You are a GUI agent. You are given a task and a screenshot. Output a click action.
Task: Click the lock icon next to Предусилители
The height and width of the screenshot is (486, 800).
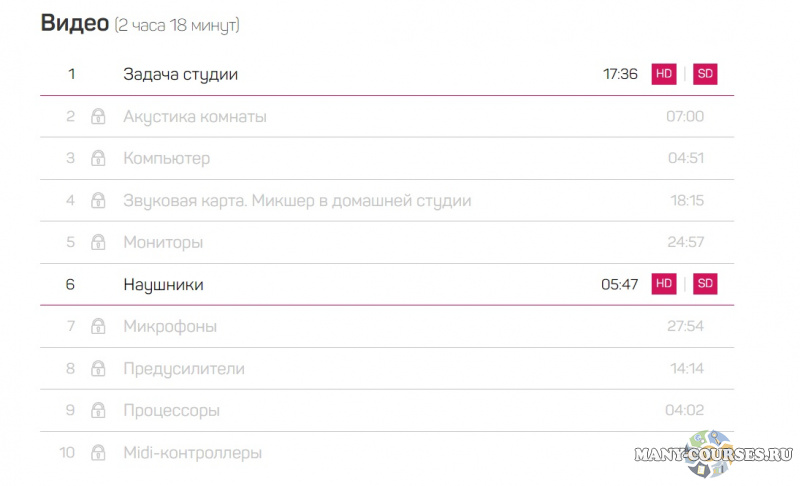(99, 369)
